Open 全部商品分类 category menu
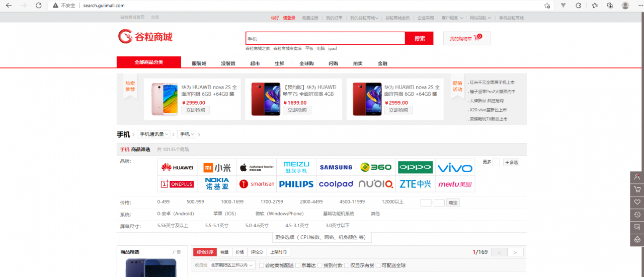644x277 pixels. click(x=148, y=62)
